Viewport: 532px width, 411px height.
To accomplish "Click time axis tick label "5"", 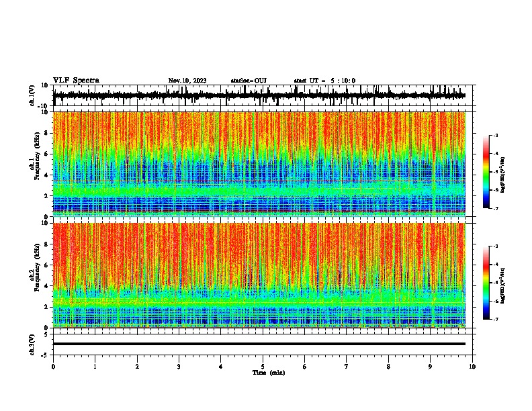I will pos(263,367).
